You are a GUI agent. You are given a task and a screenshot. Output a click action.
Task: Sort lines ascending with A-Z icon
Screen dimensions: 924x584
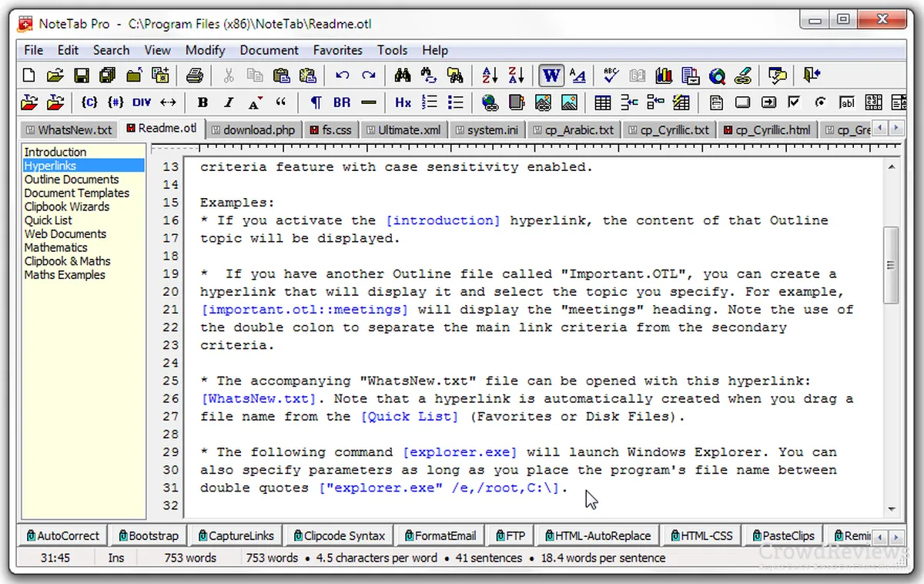click(x=490, y=76)
